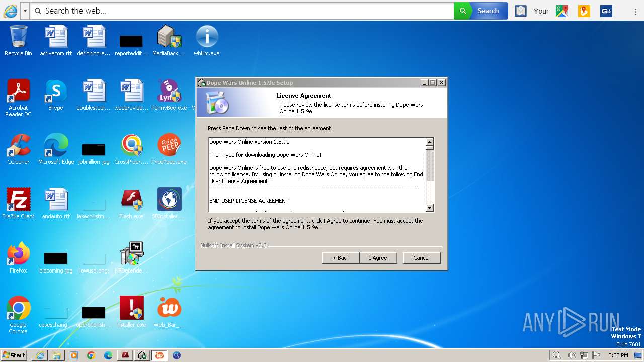The image size is (644, 362).
Task: Open the three-dot menu in the web bar
Action: pos(636,11)
